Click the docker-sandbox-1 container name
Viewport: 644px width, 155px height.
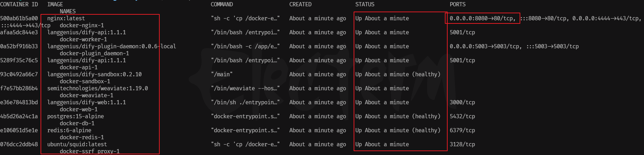pos(85,82)
